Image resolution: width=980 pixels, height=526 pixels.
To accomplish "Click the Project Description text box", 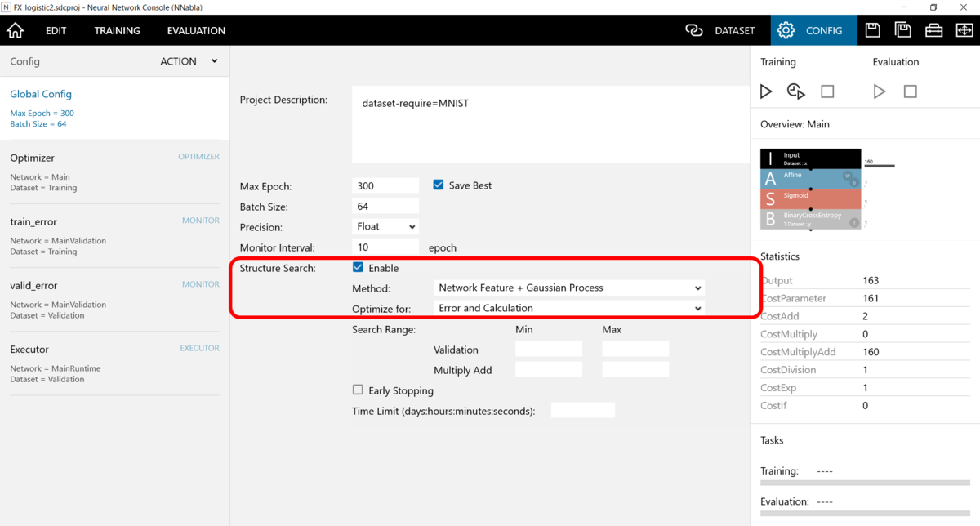I will tap(550, 124).
